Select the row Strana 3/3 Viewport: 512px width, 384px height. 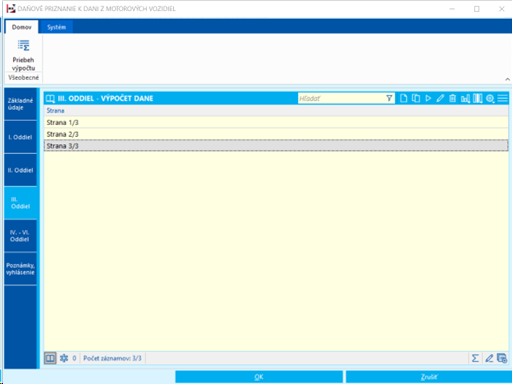[x=276, y=146]
